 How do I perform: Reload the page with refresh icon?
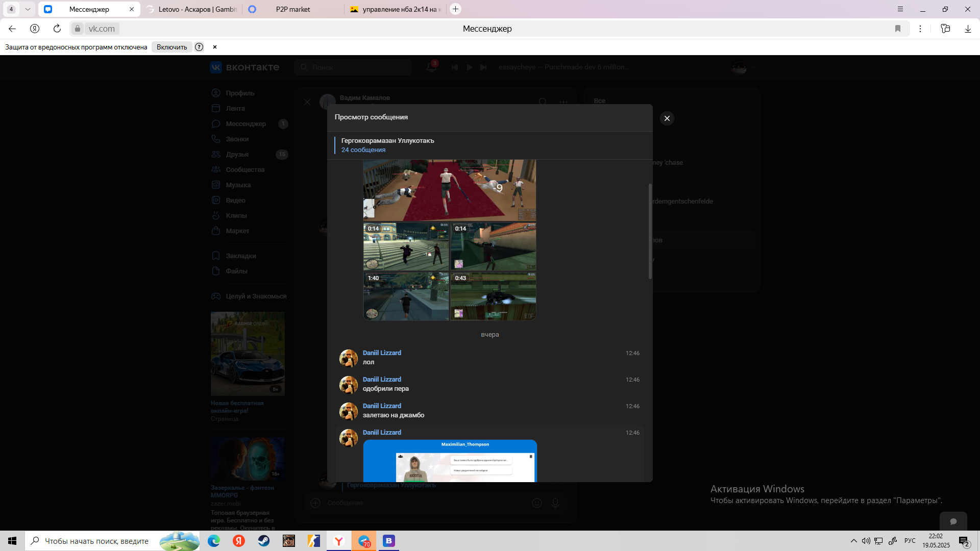57,29
